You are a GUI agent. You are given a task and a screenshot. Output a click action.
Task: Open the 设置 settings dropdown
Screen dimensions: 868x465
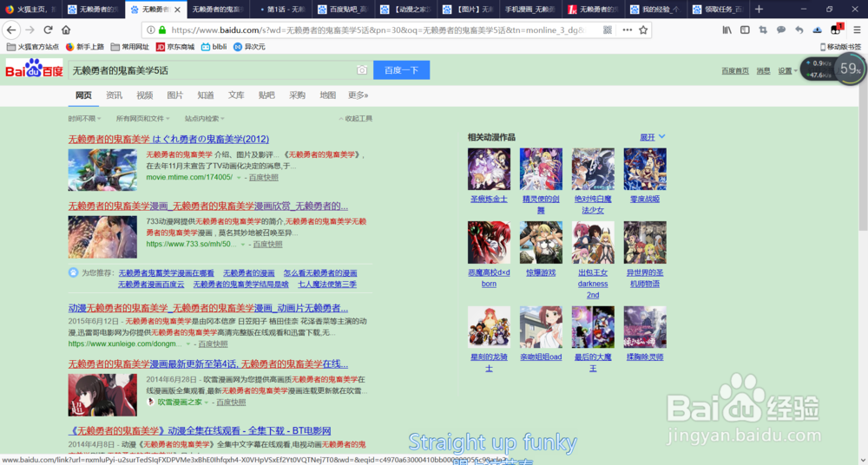(x=788, y=71)
